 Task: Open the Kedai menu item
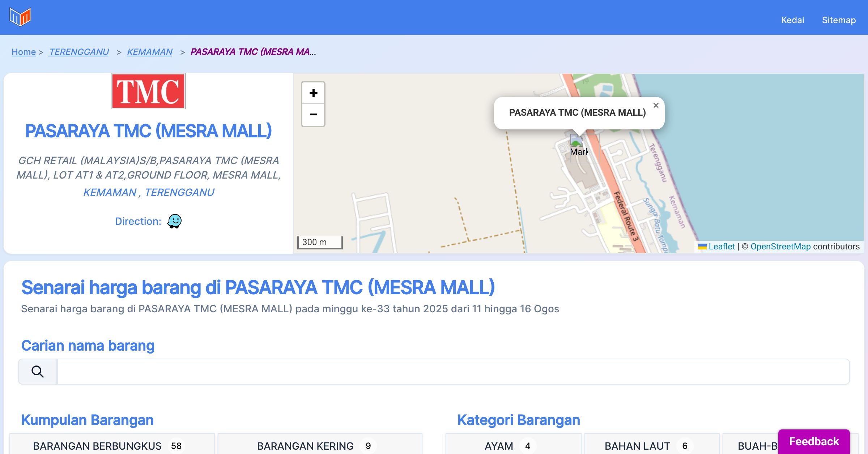coord(792,20)
